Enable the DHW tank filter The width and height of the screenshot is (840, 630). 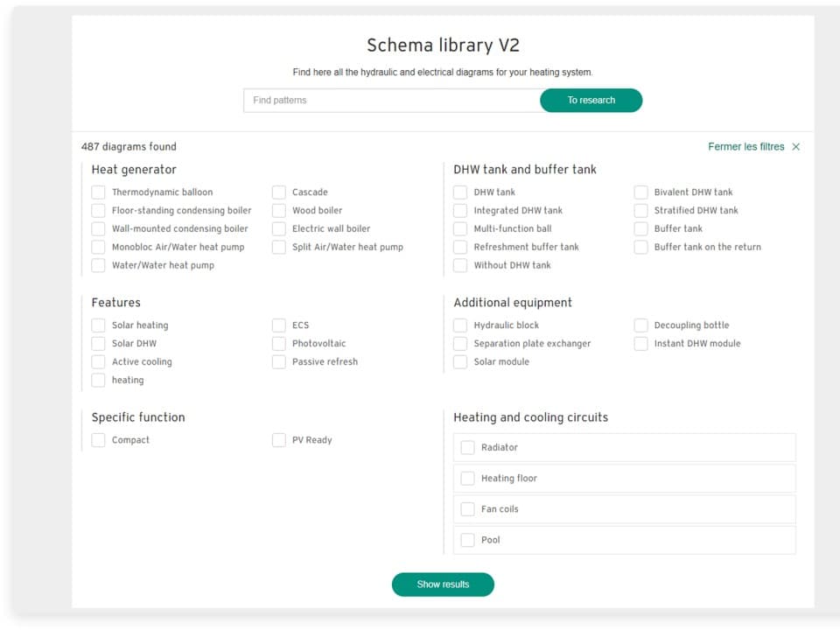[x=460, y=192]
